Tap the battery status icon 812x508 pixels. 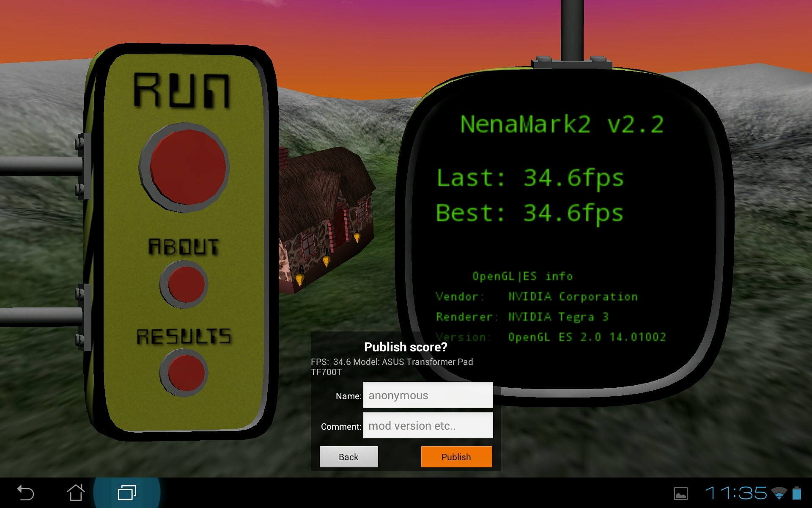(797, 493)
